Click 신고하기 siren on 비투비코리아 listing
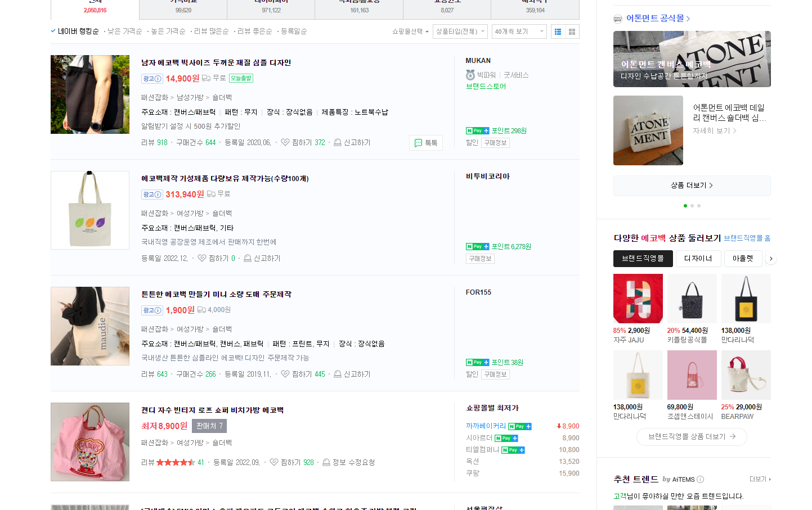Screen dimensions: 812x510 248,259
